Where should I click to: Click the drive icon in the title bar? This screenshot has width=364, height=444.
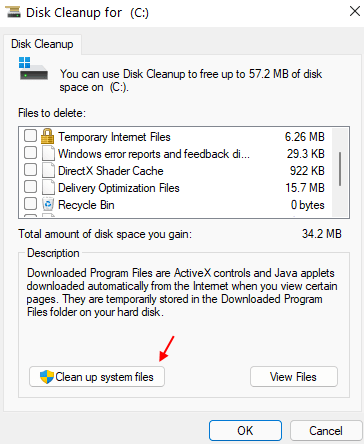tap(13, 12)
